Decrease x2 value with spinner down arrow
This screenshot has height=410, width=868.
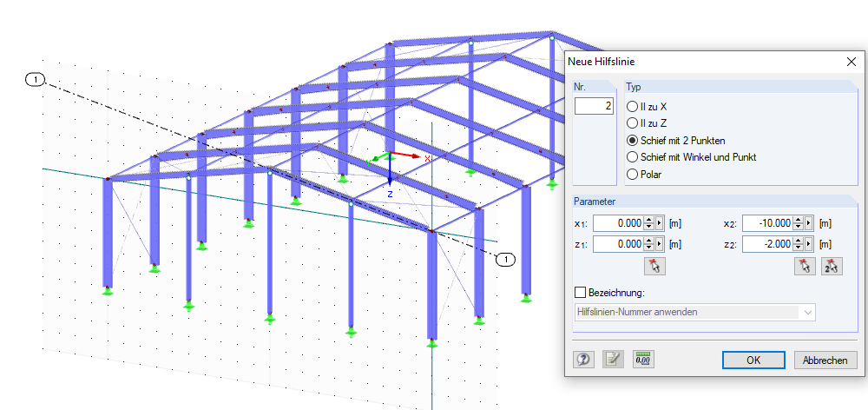click(x=799, y=228)
